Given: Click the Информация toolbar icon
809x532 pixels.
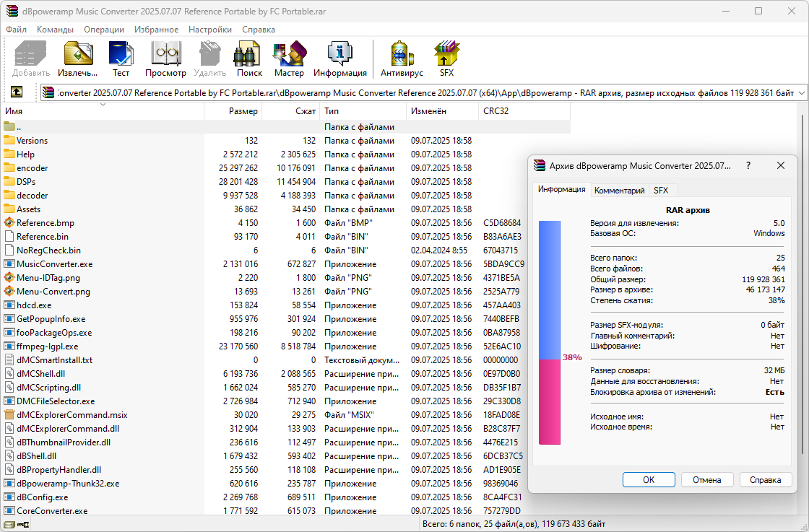Looking at the screenshot, I should [x=340, y=53].
